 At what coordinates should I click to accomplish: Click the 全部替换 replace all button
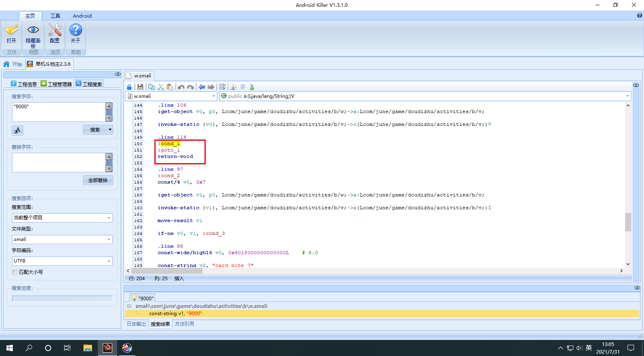pos(98,180)
